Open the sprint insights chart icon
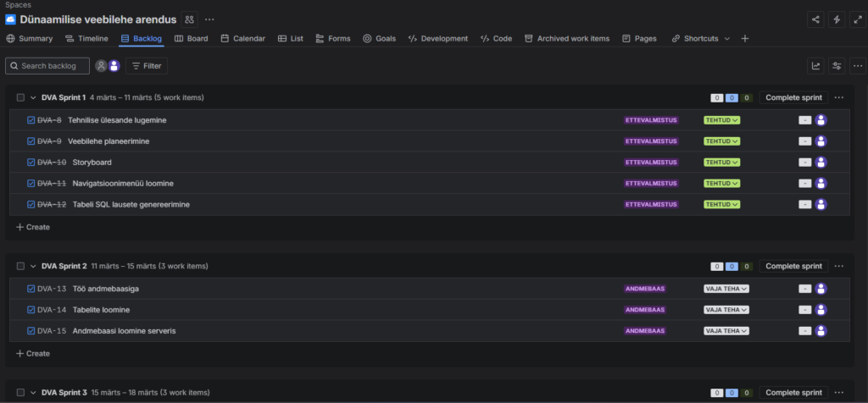The width and height of the screenshot is (868, 403). coord(815,66)
